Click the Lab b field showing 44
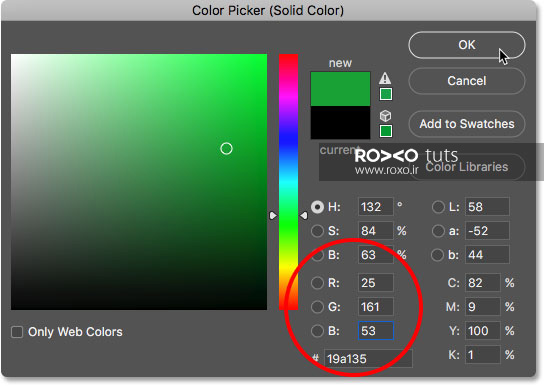 pos(487,255)
